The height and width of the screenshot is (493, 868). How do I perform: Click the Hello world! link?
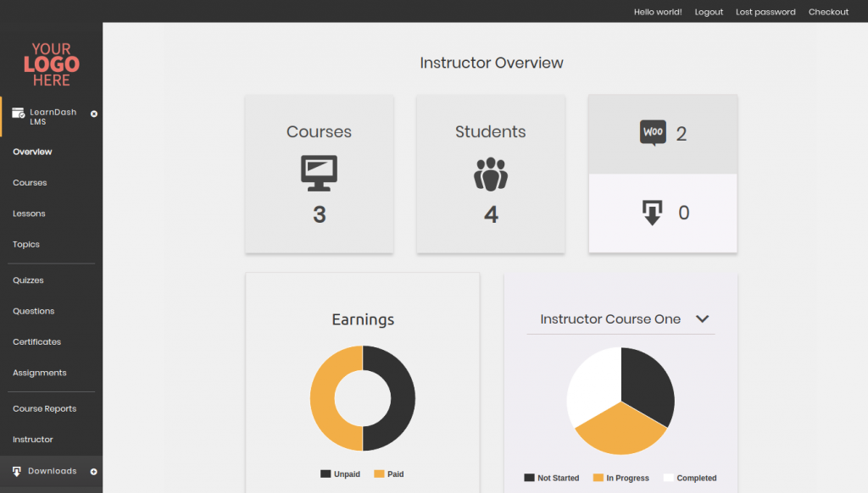click(x=658, y=12)
